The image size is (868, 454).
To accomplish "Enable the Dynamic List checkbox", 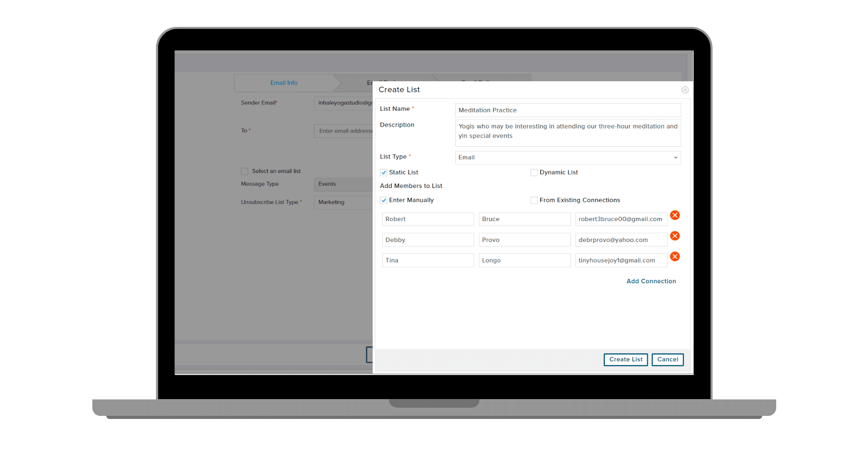I will click(534, 173).
